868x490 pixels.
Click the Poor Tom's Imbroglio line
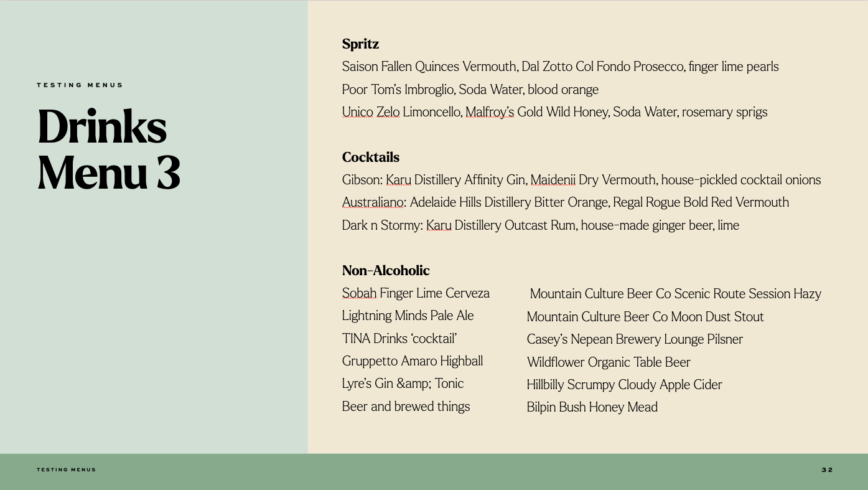point(470,90)
